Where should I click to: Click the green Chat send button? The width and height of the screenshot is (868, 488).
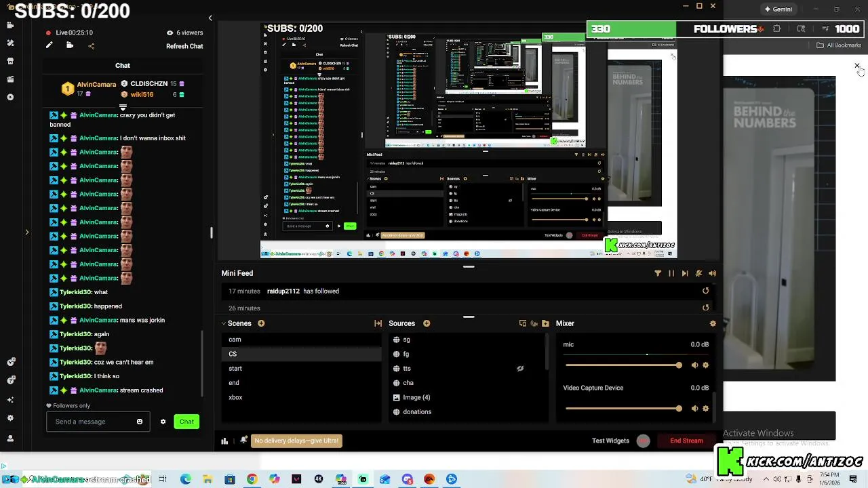pos(186,422)
